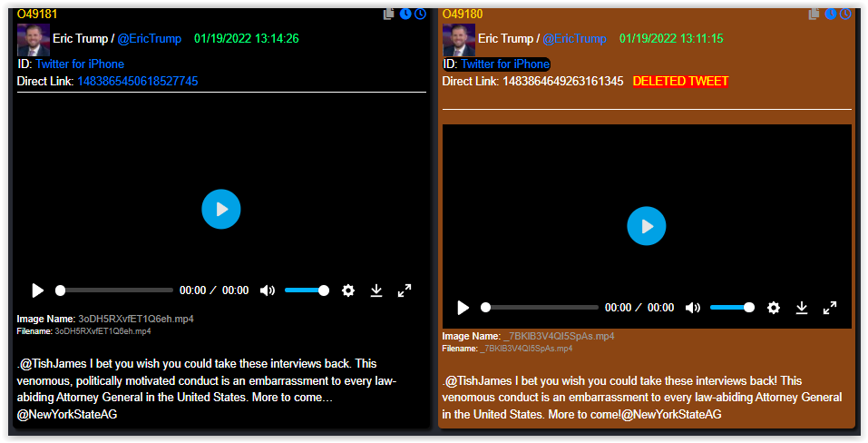
Task: Copy tweet O49180 with the copy icon
Action: [x=814, y=14]
